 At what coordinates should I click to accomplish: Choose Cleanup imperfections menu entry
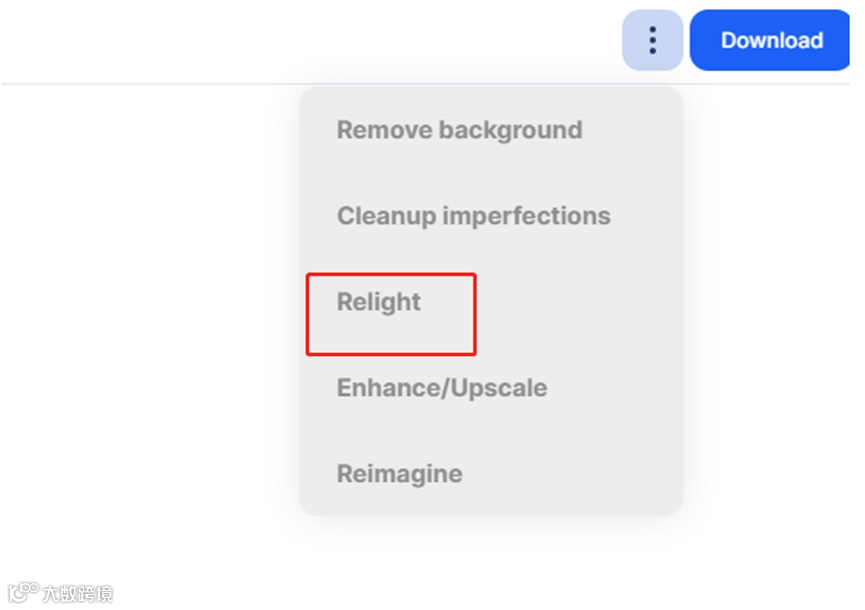(x=473, y=216)
